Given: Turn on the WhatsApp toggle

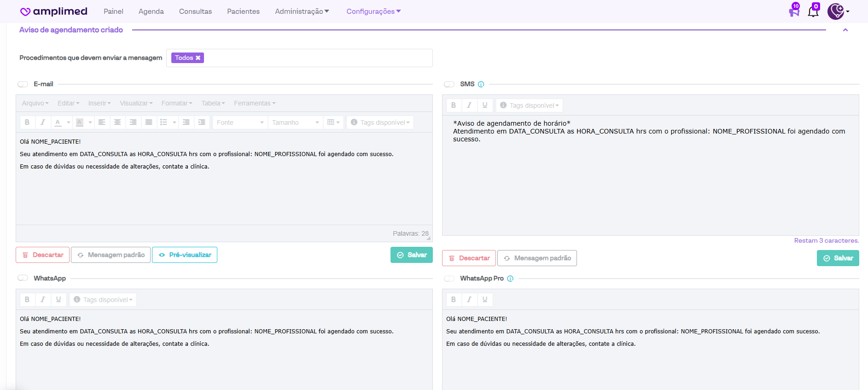Looking at the screenshot, I should pos(23,278).
